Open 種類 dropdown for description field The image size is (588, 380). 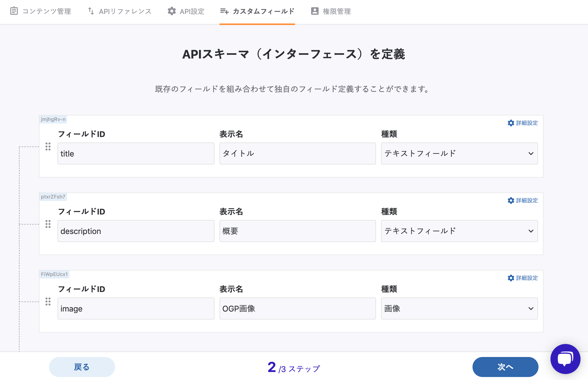point(459,231)
